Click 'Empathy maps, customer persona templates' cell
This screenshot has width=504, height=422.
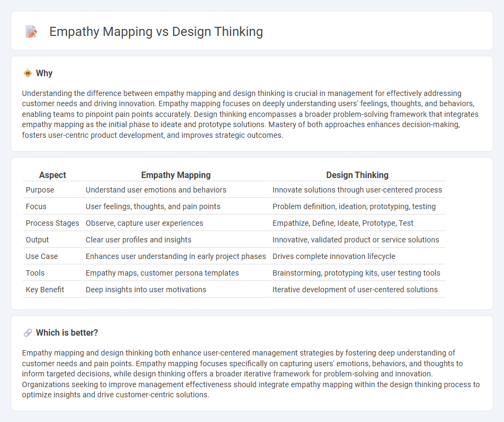pyautogui.click(x=162, y=273)
